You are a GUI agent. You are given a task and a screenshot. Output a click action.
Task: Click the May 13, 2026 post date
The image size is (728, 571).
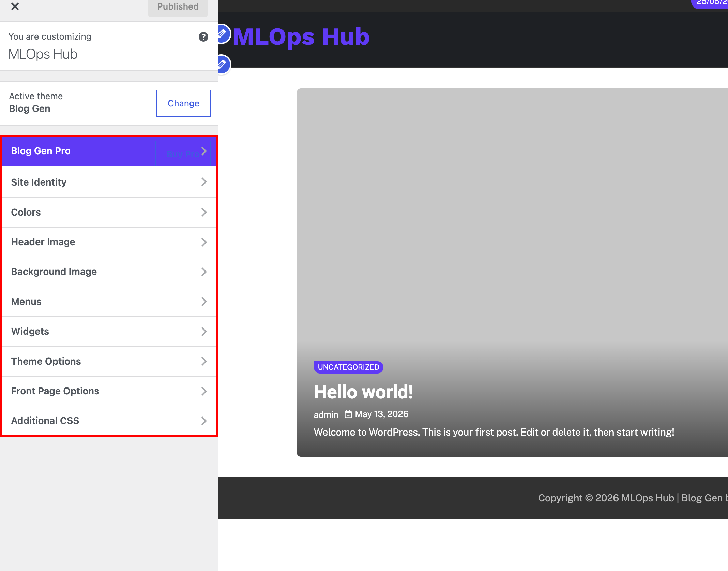381,414
